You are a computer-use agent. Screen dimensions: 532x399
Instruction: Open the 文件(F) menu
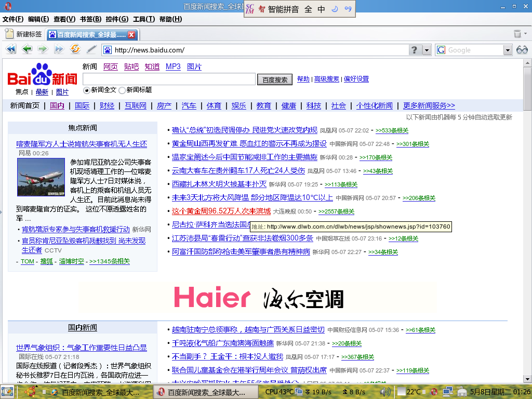tap(13, 19)
